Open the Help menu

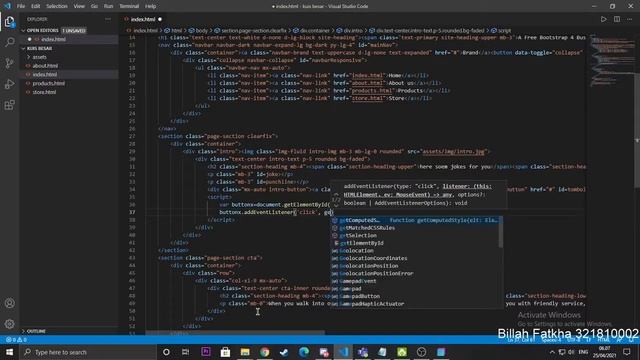tap(151, 6)
